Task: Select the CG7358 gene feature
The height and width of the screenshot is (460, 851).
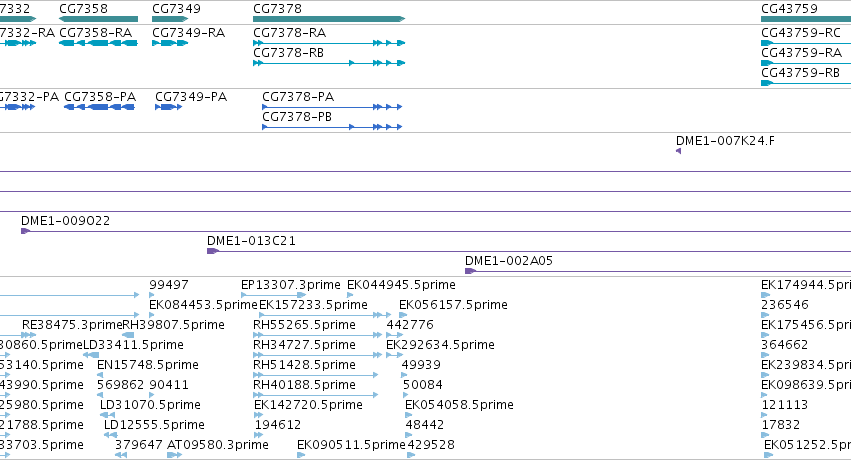Action: 98,19
